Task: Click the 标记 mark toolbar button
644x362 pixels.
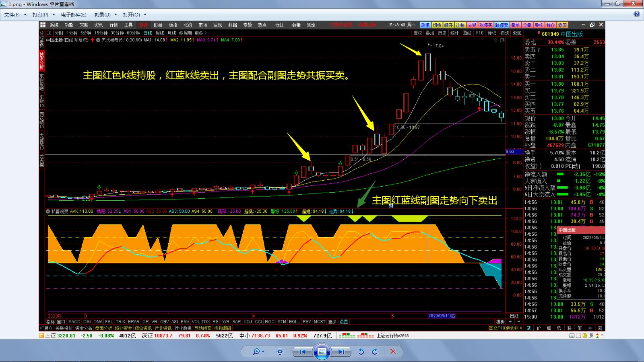Action: click(x=492, y=33)
